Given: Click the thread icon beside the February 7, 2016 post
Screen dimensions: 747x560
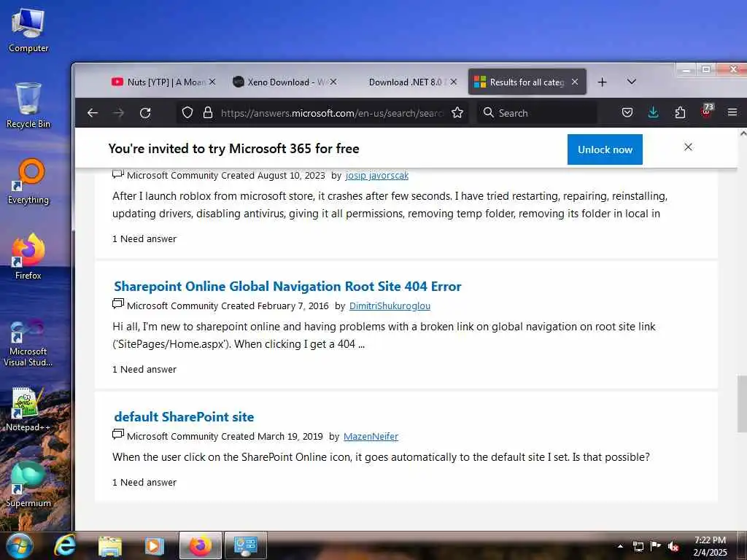Looking at the screenshot, I should (118, 304).
